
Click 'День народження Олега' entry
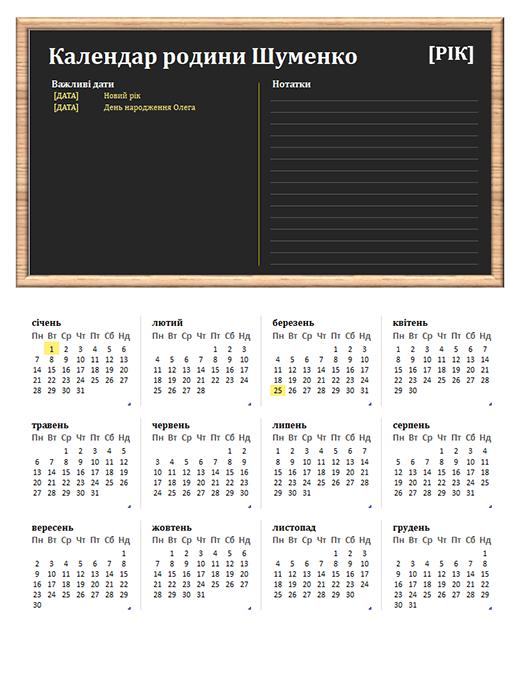(x=149, y=107)
